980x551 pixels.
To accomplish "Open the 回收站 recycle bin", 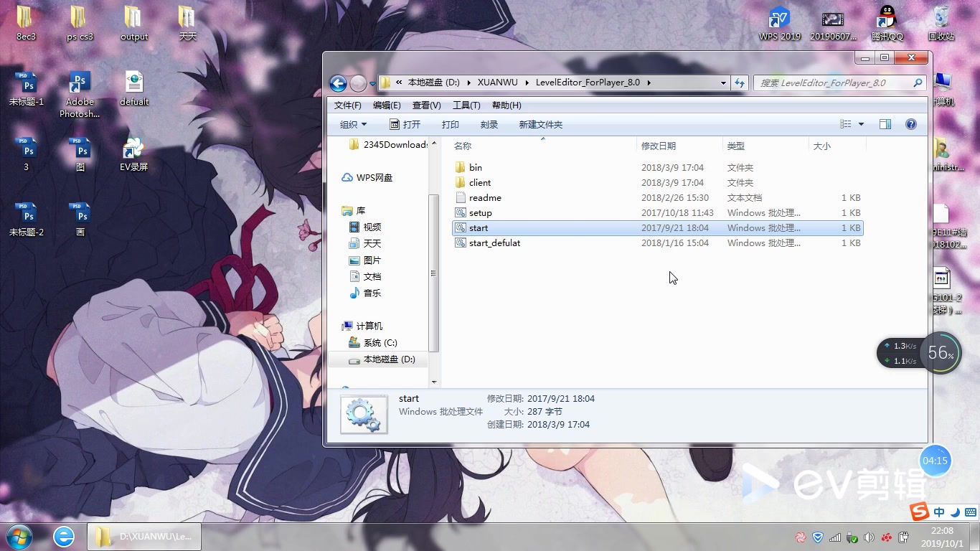I will 941,24.
